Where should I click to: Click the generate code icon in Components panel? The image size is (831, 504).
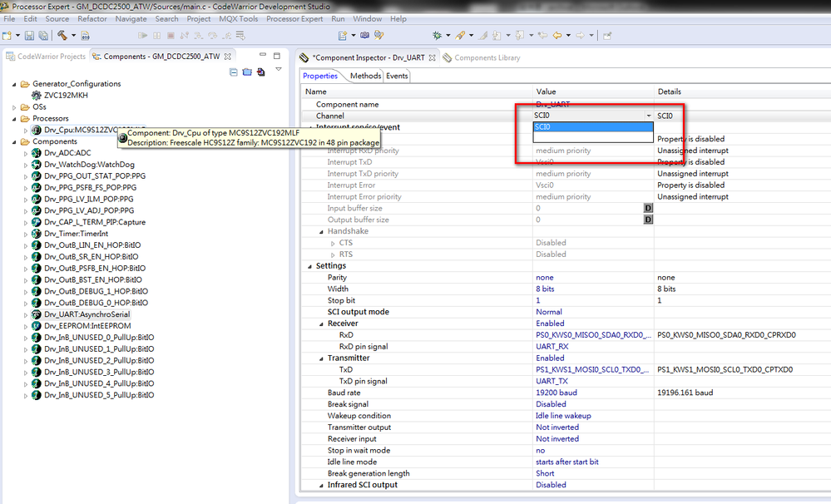pyautogui.click(x=260, y=72)
